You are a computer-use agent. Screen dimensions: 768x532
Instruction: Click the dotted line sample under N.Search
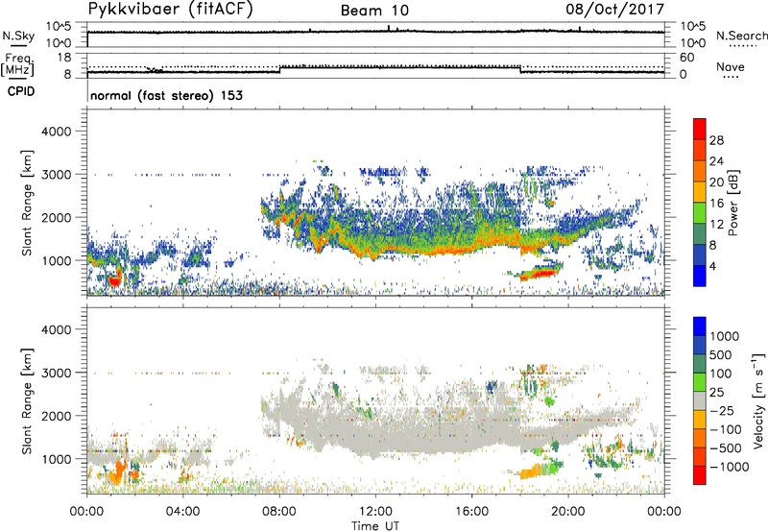pyautogui.click(x=742, y=46)
